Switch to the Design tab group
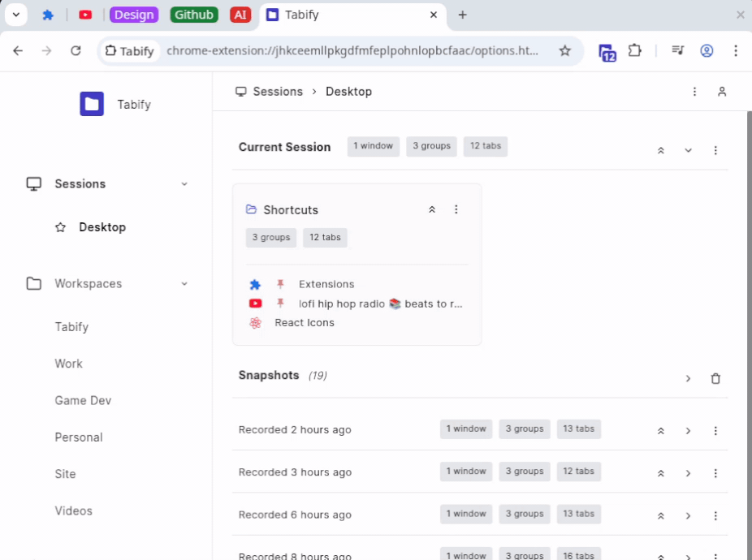 coord(134,15)
